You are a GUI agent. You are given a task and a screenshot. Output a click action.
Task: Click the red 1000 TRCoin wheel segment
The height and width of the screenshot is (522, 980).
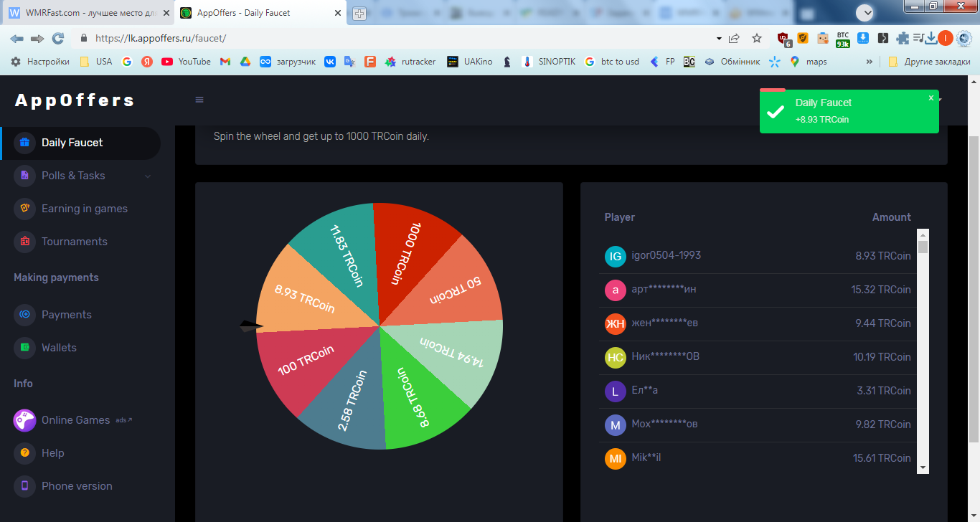tap(411, 255)
